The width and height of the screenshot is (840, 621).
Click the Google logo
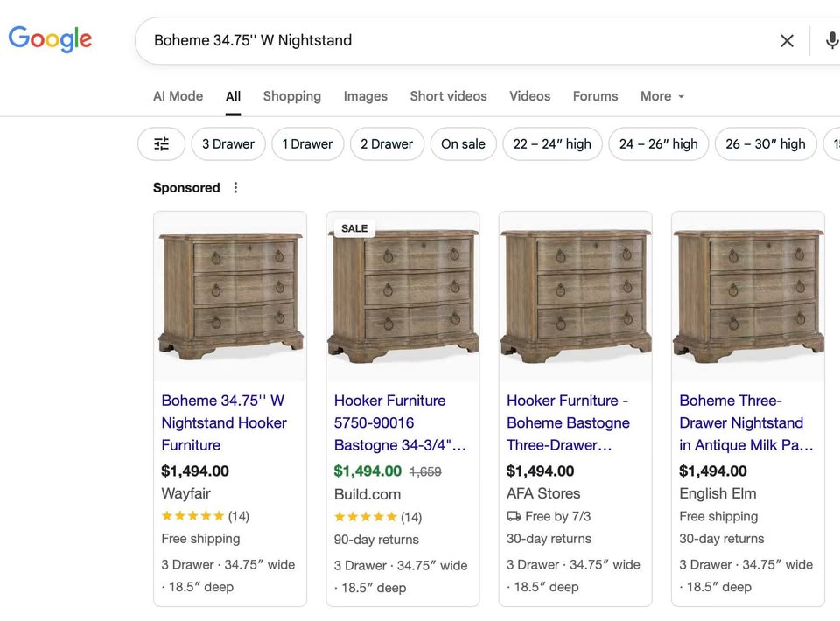[x=50, y=39]
